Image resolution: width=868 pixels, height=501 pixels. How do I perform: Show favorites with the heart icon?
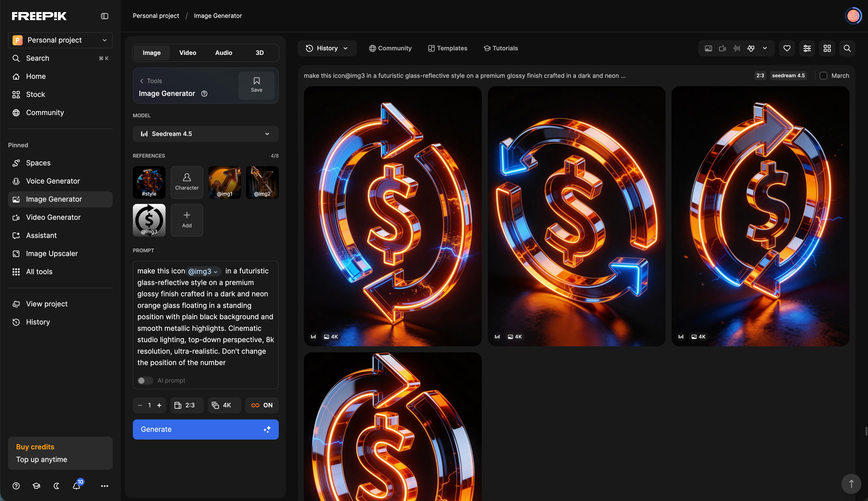786,48
